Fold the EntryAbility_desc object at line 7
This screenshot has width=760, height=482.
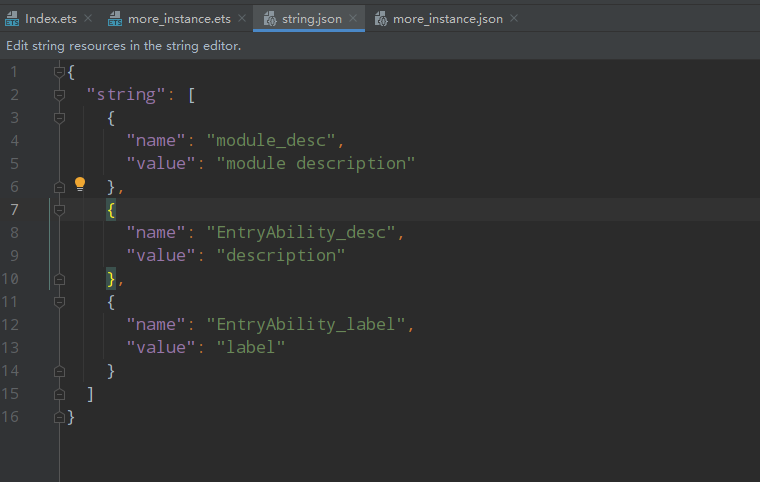pos(59,209)
